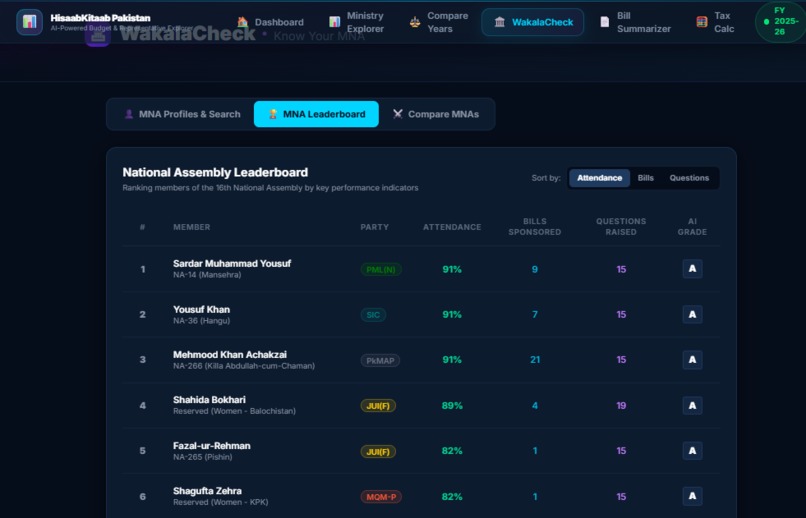Viewport: 806px width, 518px height.
Task: Click the PARTY column header
Action: 374,227
